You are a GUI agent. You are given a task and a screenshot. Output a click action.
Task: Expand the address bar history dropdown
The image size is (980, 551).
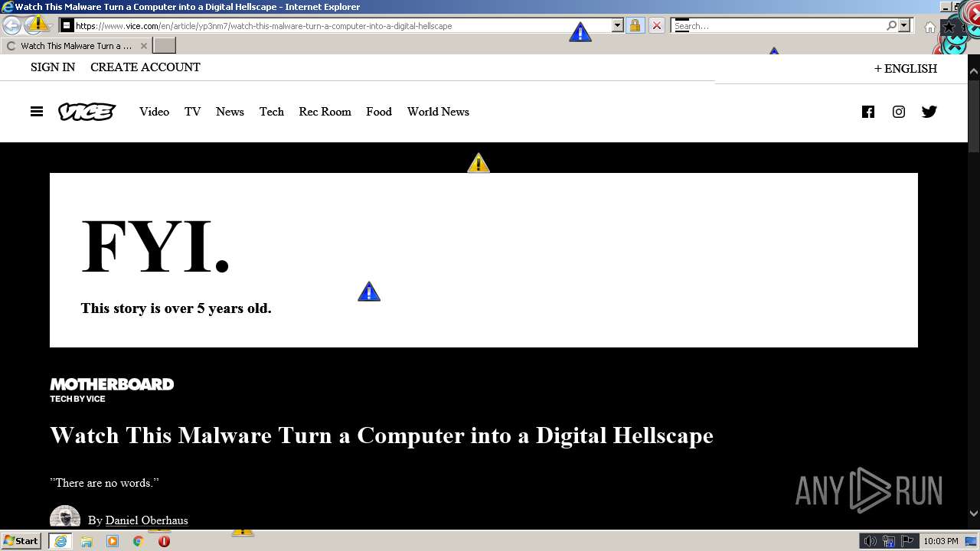[618, 25]
